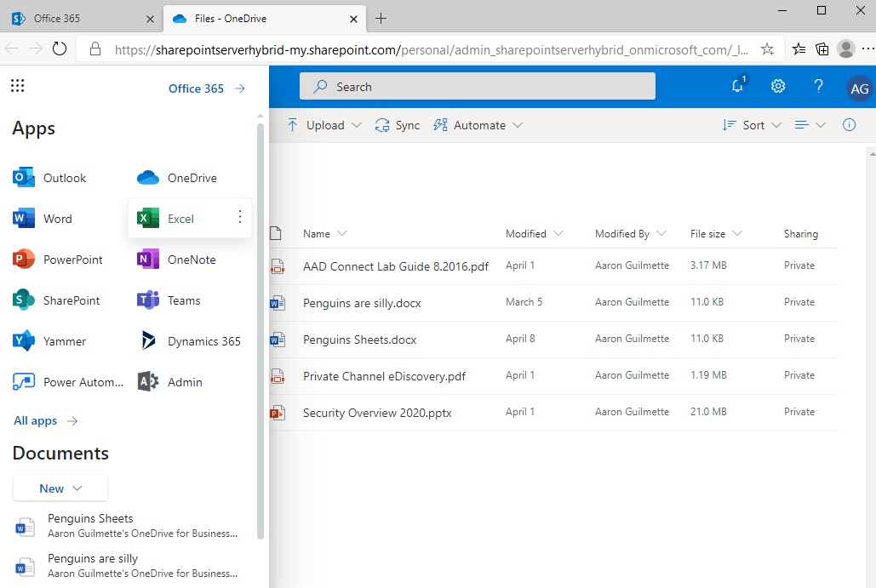Open the OneDrive cloud icon
The image size is (876, 588).
tap(148, 178)
